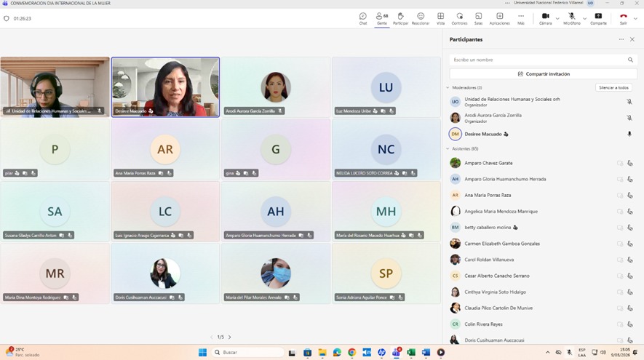Click mic icon for Unidad de Relaciones Humanas row

point(629,101)
